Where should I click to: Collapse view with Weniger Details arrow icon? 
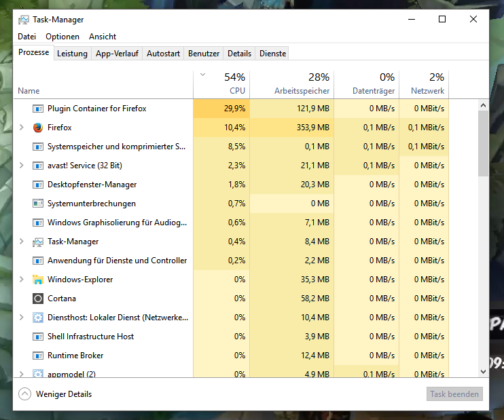click(24, 394)
